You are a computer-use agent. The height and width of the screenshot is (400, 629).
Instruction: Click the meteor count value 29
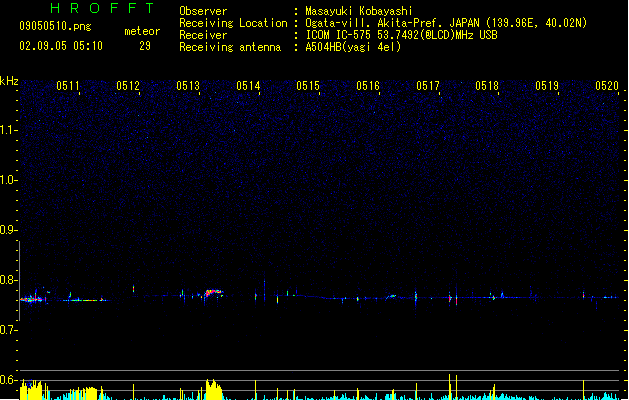(x=145, y=46)
